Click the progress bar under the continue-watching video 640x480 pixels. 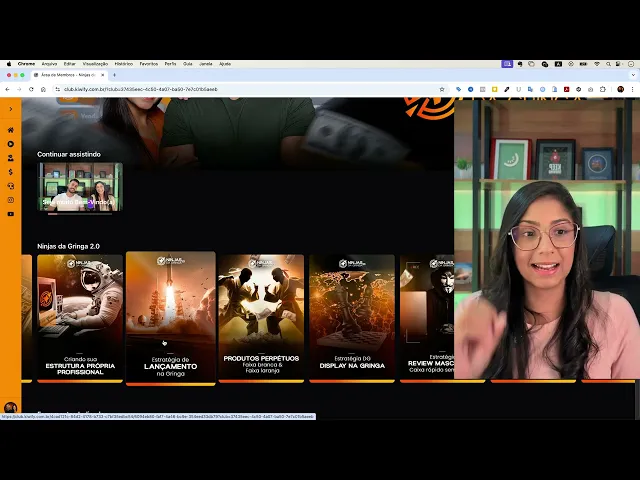(80, 213)
